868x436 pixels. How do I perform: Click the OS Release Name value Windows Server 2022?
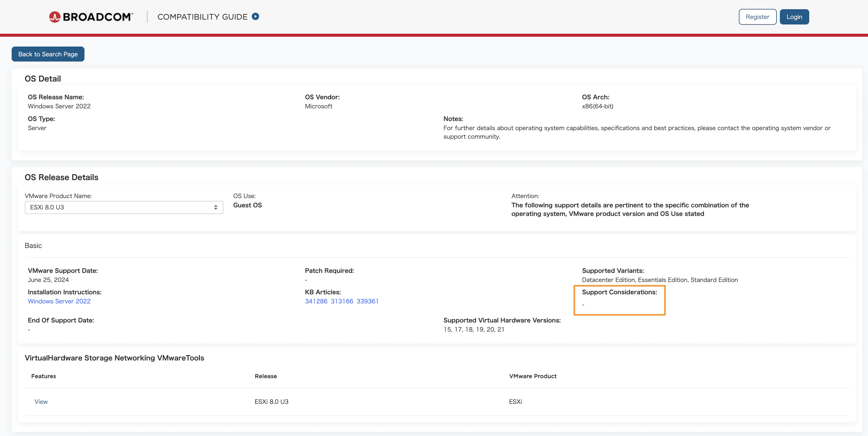[59, 106]
